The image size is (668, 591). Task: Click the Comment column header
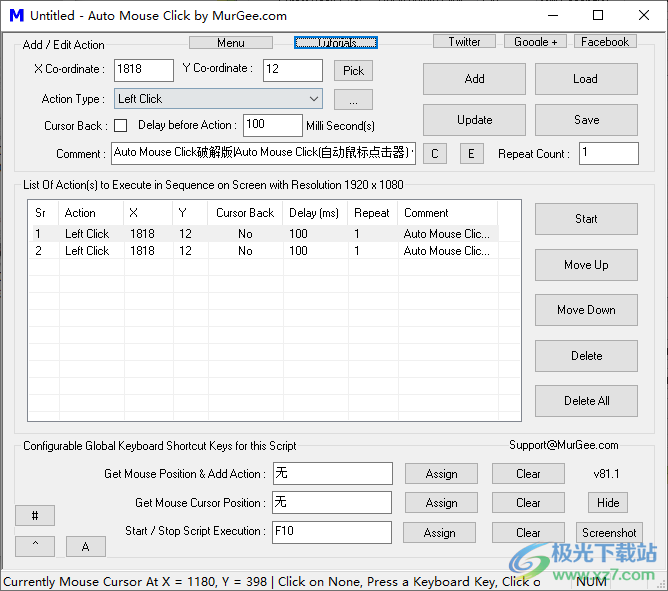447,213
